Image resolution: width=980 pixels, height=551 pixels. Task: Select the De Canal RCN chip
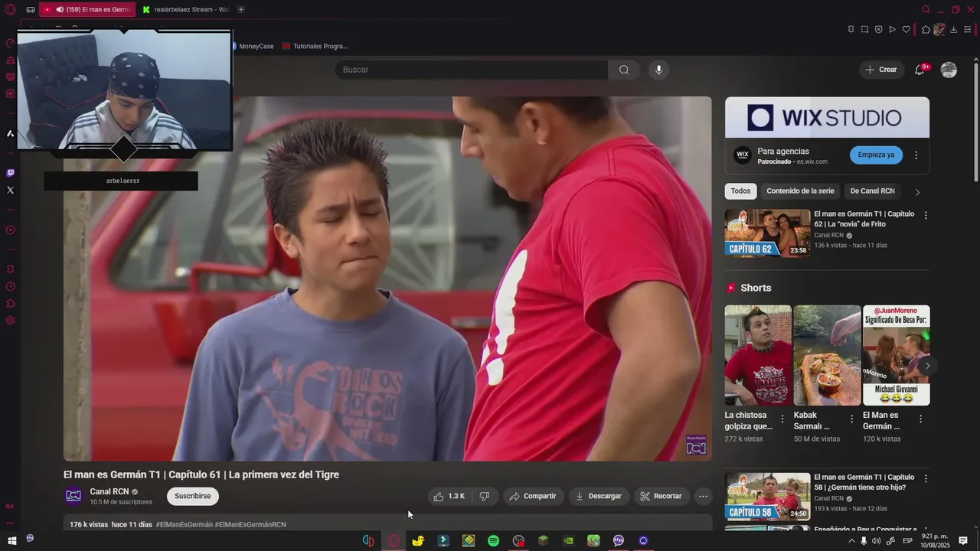pyautogui.click(x=872, y=191)
